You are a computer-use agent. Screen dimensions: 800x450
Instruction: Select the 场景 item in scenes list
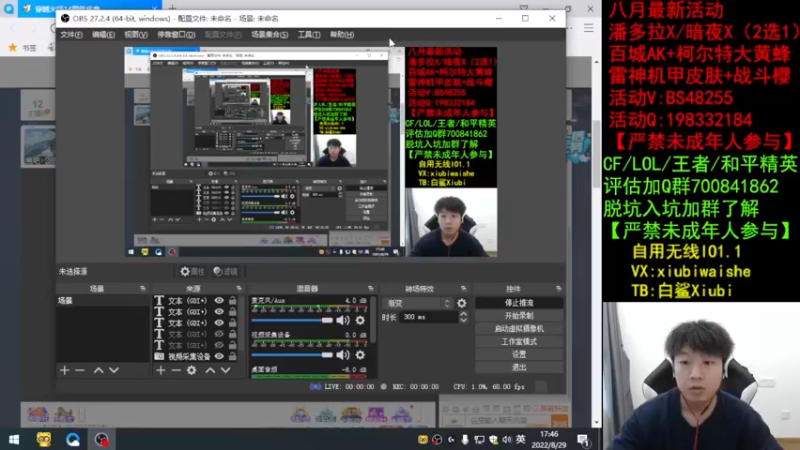click(x=103, y=301)
